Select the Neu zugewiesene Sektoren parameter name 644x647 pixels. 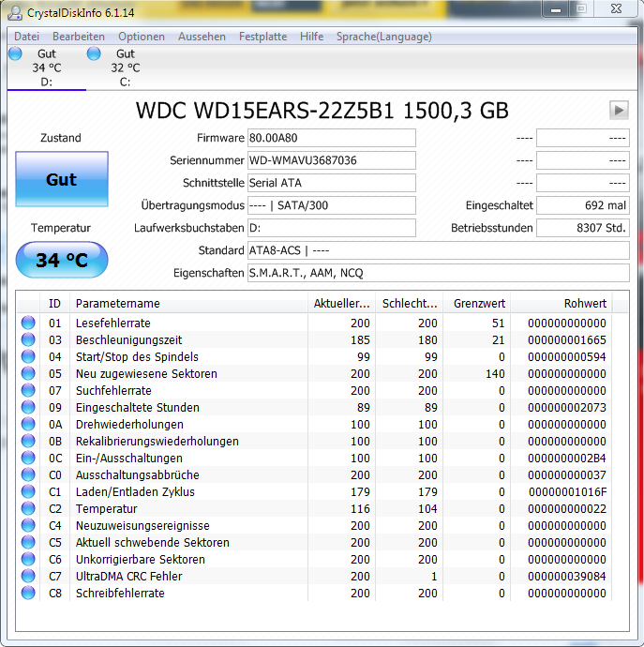[146, 374]
